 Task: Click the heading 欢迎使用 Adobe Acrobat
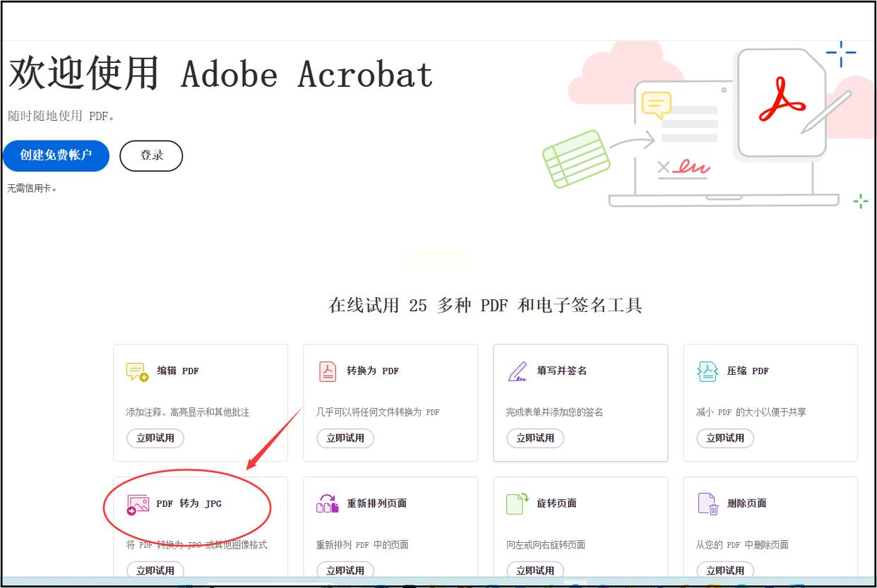pos(220,74)
